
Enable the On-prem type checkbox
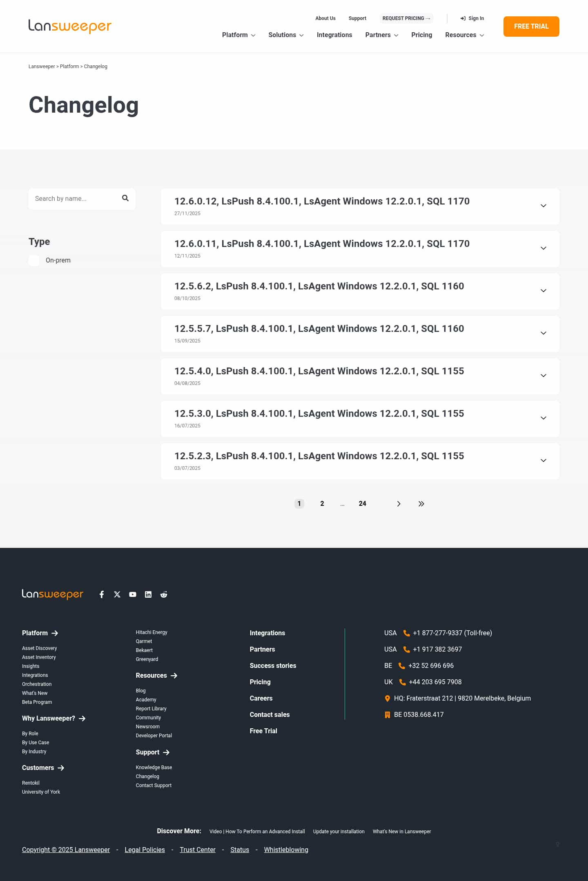click(34, 260)
